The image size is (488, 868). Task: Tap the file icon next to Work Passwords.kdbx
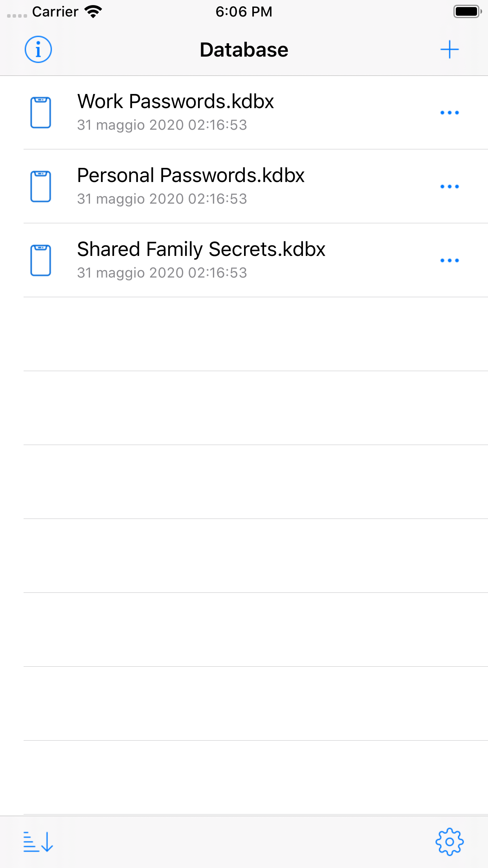[41, 112]
